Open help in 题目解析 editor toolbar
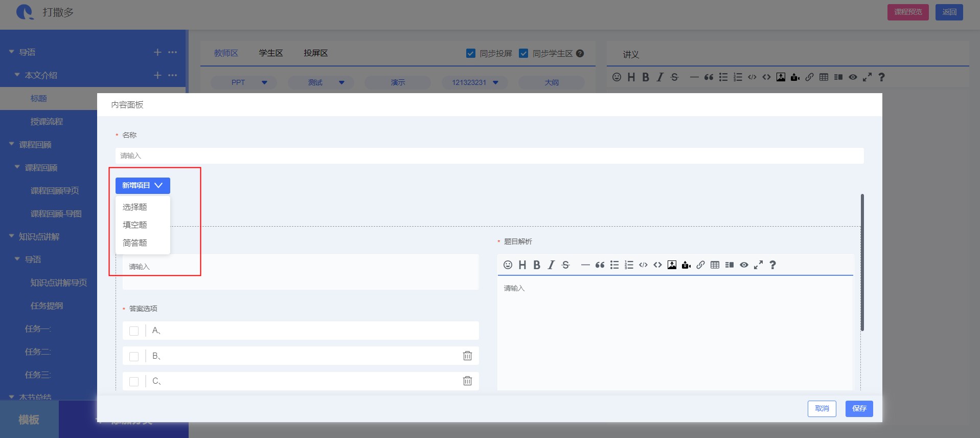This screenshot has width=980, height=438. pyautogui.click(x=772, y=265)
